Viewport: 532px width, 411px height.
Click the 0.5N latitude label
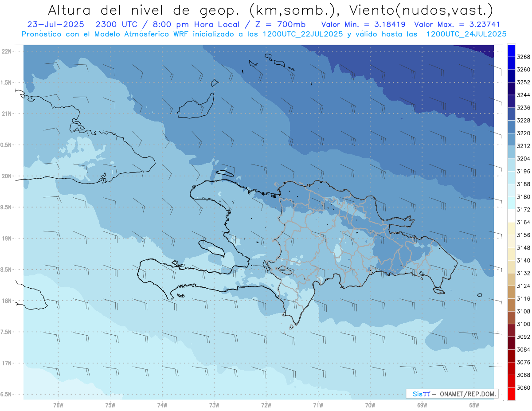6,145
